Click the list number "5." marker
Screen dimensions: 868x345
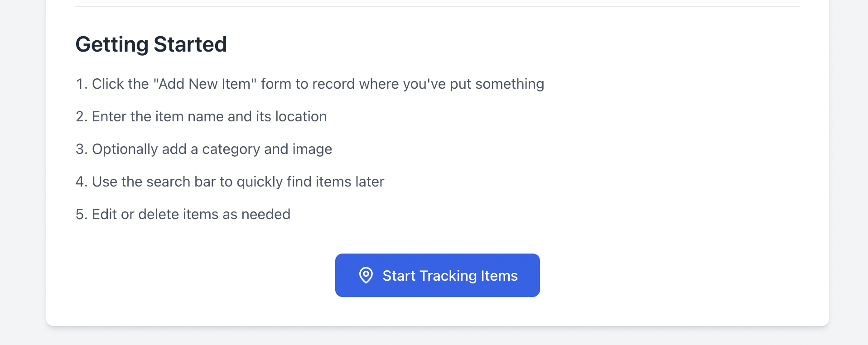tap(81, 215)
